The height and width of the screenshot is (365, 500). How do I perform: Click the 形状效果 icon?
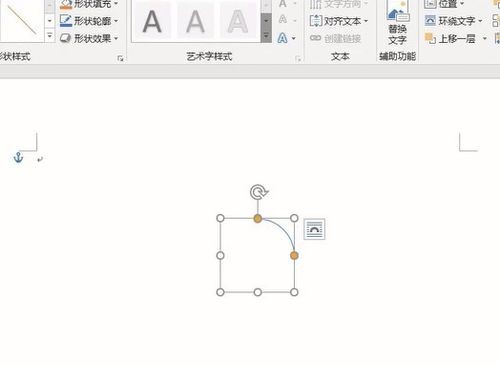pos(66,38)
